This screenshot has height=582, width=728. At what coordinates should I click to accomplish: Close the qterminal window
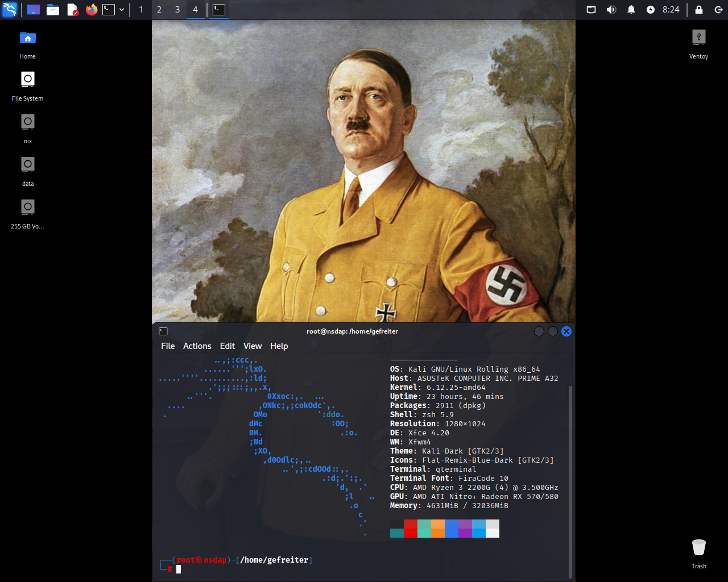[566, 331]
